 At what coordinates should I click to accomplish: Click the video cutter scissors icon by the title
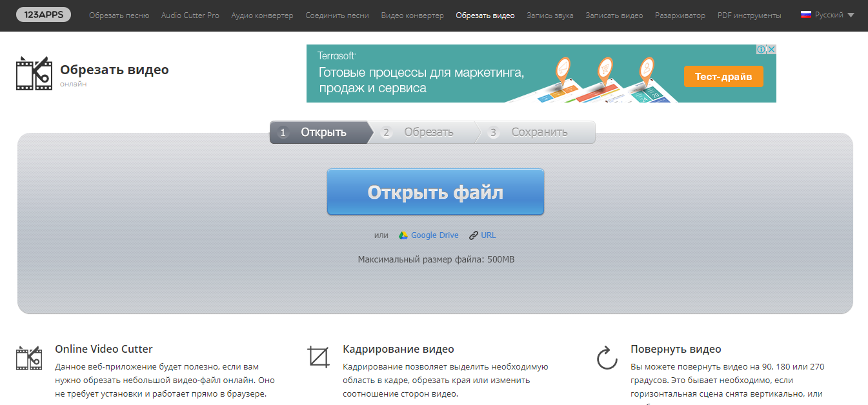(x=34, y=74)
